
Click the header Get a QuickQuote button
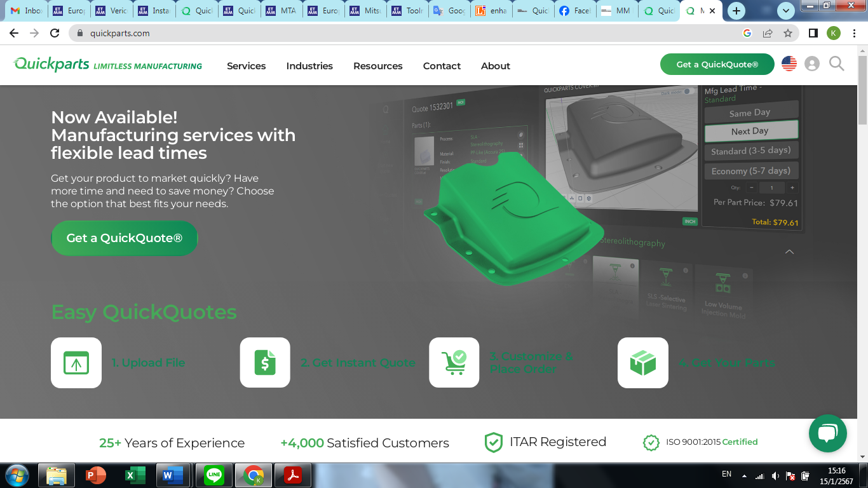[x=717, y=64]
